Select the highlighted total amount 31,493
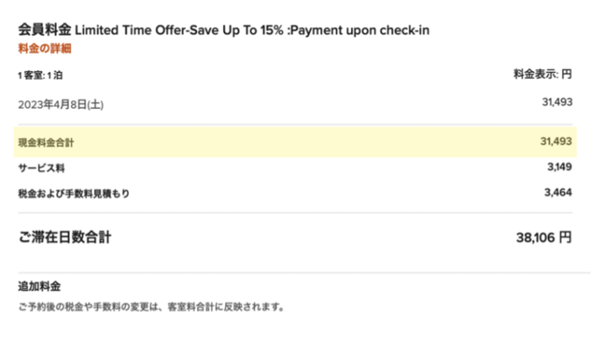Screen dimensions: 610x364 [556, 141]
